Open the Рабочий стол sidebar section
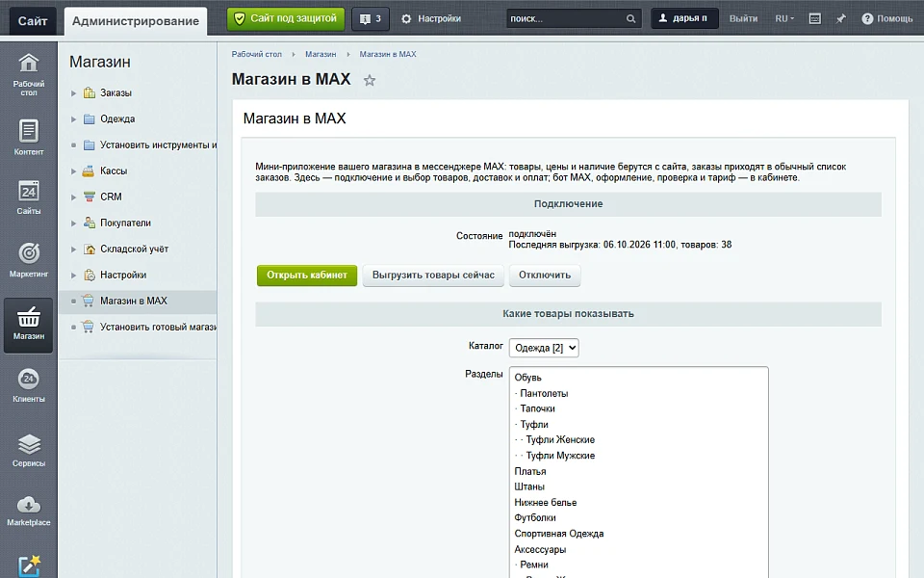The width and height of the screenshot is (924, 578). (28, 74)
